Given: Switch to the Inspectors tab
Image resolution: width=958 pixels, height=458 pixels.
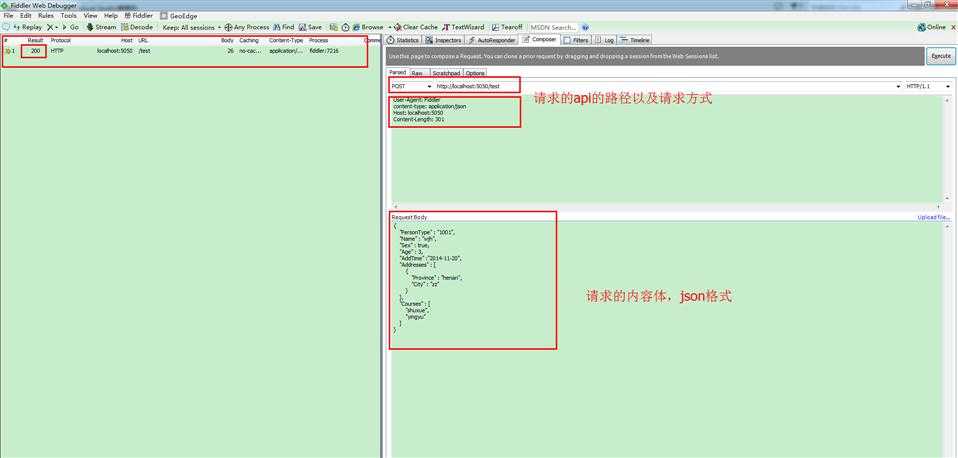Looking at the screenshot, I should pyautogui.click(x=444, y=40).
